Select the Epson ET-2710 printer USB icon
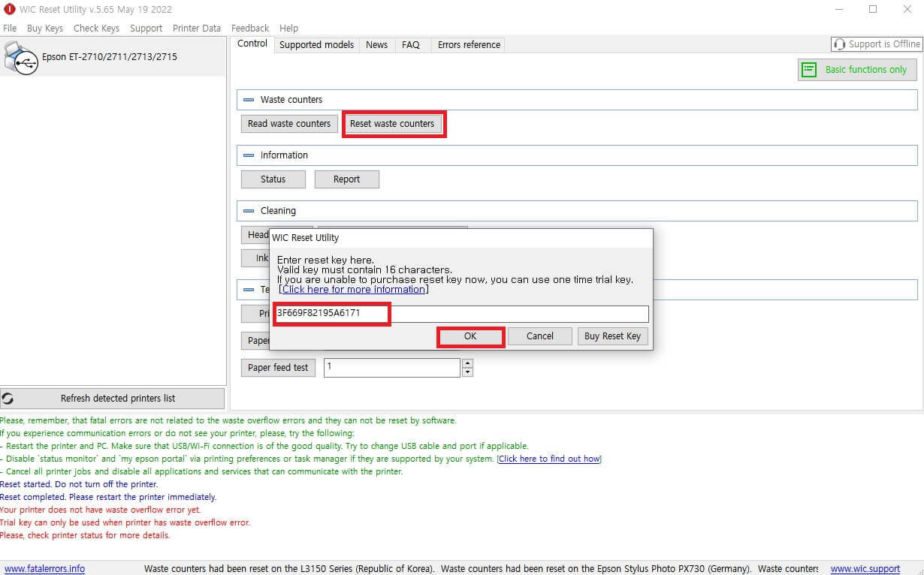 (x=20, y=57)
